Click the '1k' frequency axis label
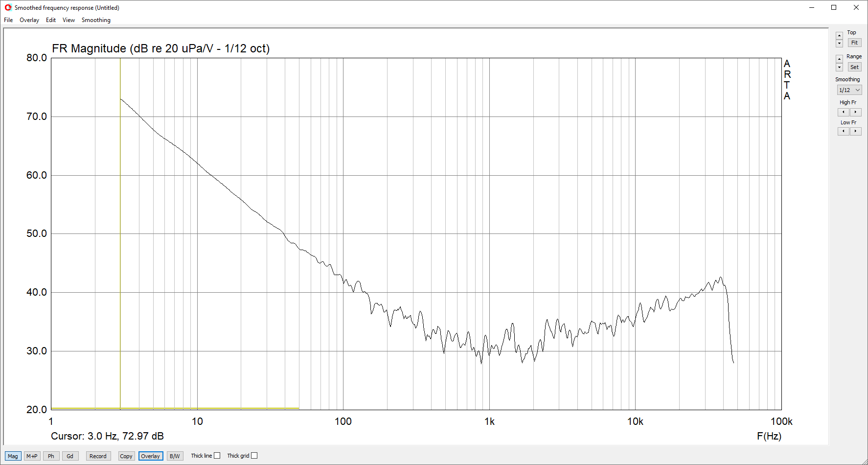The width and height of the screenshot is (868, 465). point(489,421)
